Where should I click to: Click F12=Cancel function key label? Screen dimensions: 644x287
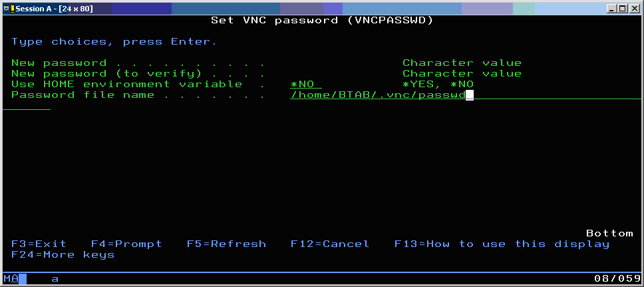[330, 244]
